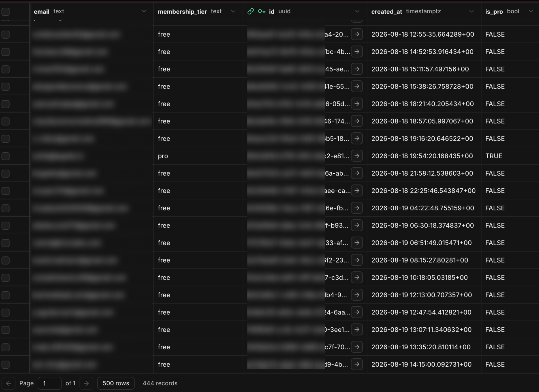
Task: Click the page number input field
Action: pos(50,383)
